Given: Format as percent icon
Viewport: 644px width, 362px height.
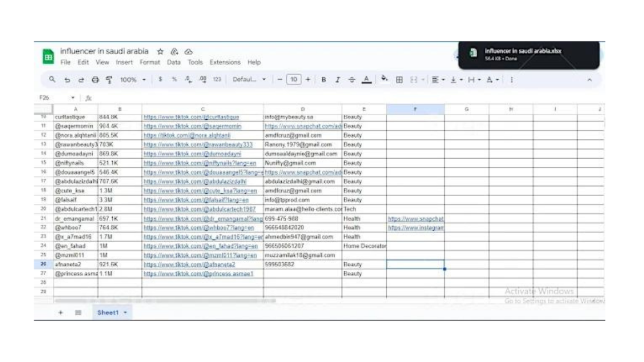Looking at the screenshot, I should click(175, 80).
